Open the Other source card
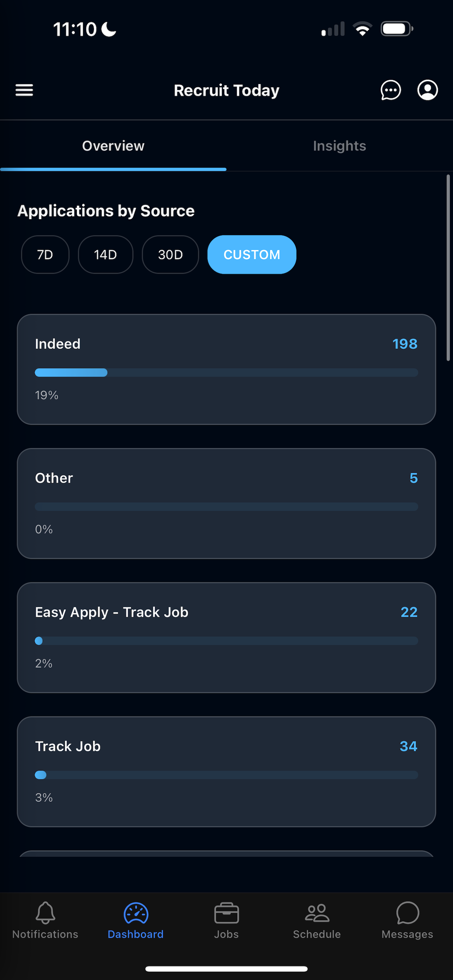The width and height of the screenshot is (453, 980). pyautogui.click(x=226, y=503)
